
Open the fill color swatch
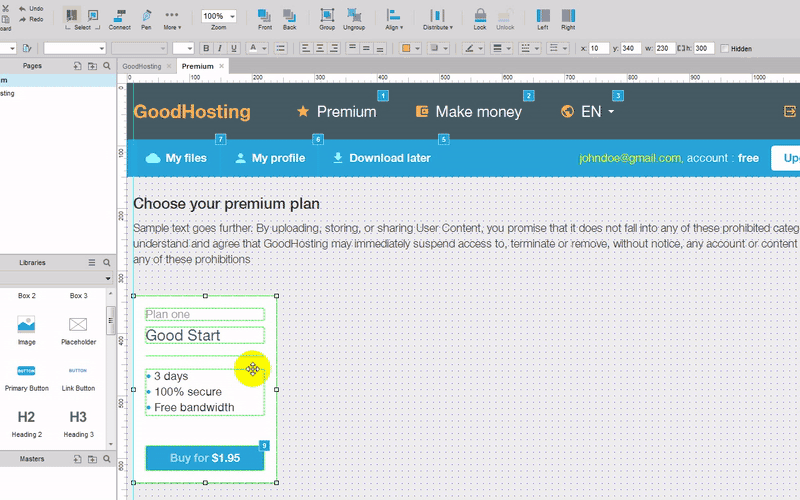(405, 48)
